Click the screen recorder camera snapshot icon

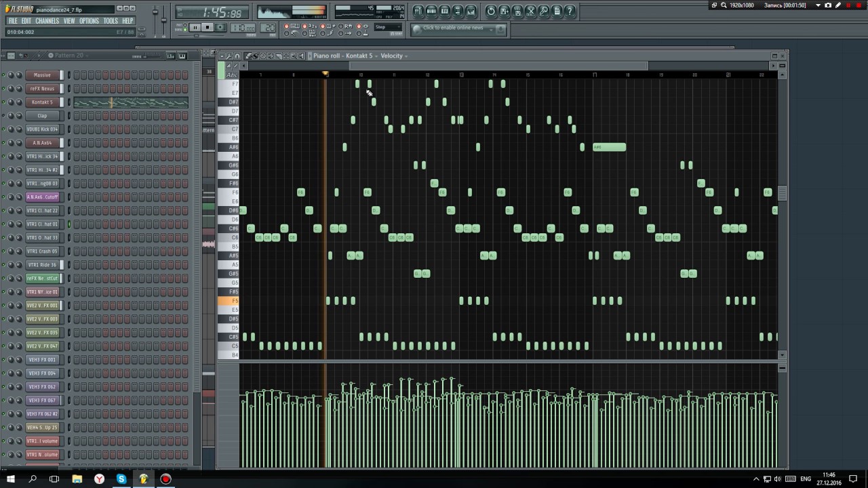pos(828,5)
